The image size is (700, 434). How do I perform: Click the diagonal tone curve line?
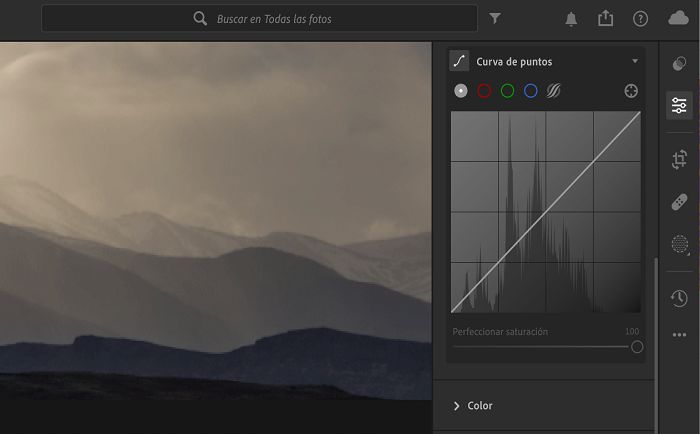point(546,213)
